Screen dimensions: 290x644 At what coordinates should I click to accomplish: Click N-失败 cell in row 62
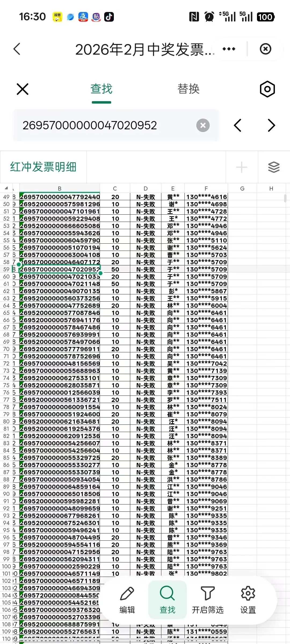tap(146, 291)
